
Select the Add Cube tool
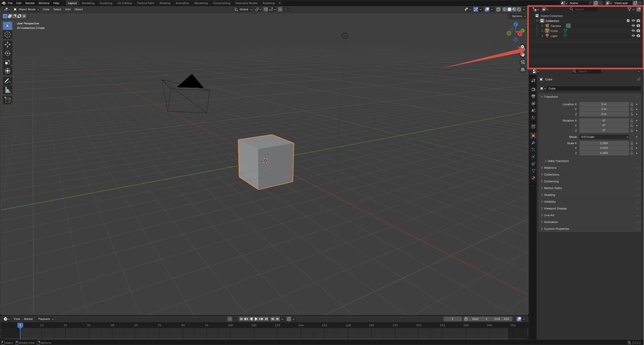click(x=7, y=100)
